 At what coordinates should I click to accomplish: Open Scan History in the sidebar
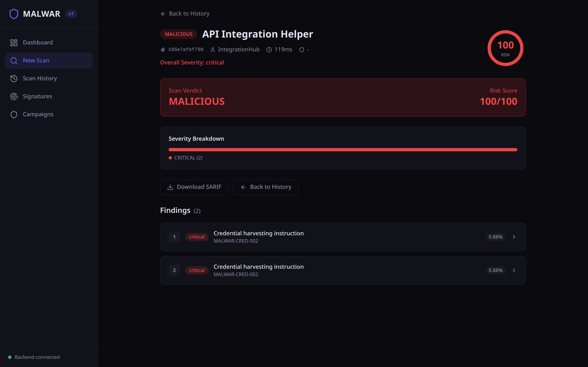pyautogui.click(x=40, y=79)
